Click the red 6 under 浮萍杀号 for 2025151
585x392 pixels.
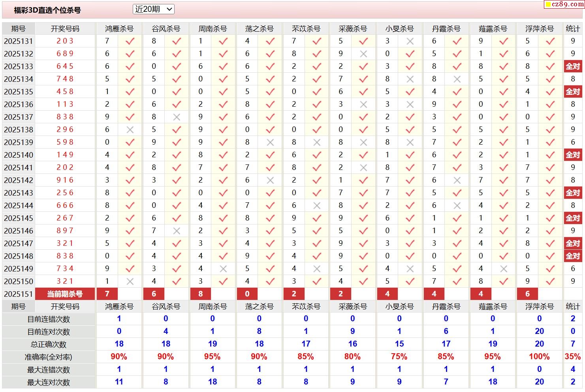click(x=527, y=294)
